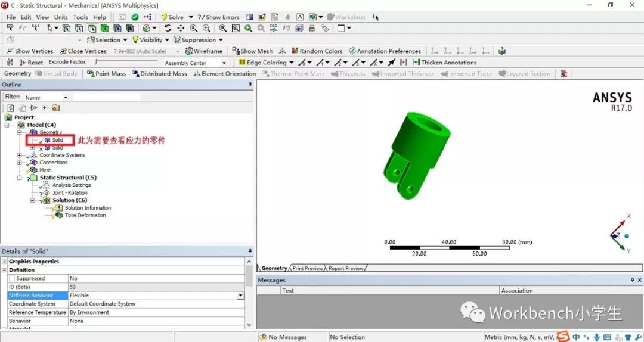This screenshot has height=342, width=644.
Task: Click the Outline refresh search icon
Action: click(x=11, y=108)
